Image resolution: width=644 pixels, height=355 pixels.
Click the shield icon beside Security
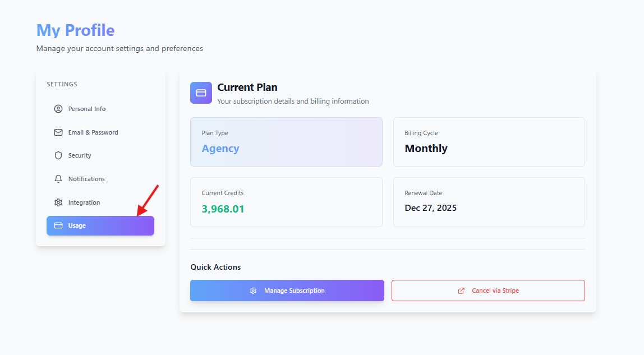(58, 155)
